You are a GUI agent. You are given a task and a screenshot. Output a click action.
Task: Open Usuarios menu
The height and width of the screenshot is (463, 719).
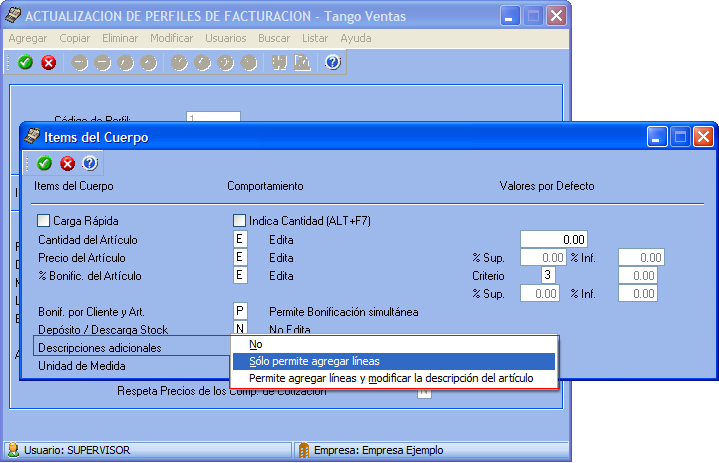[x=226, y=38]
